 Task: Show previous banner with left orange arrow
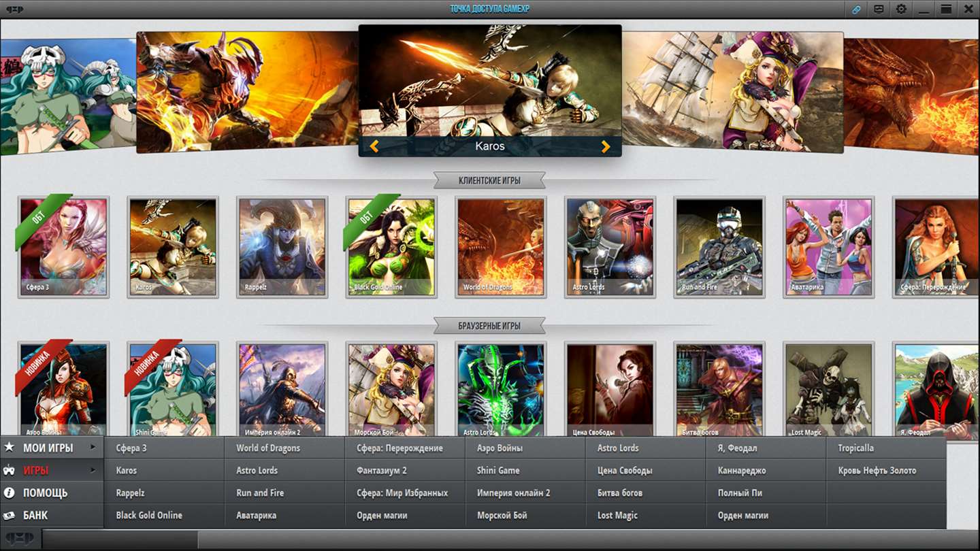(x=374, y=146)
